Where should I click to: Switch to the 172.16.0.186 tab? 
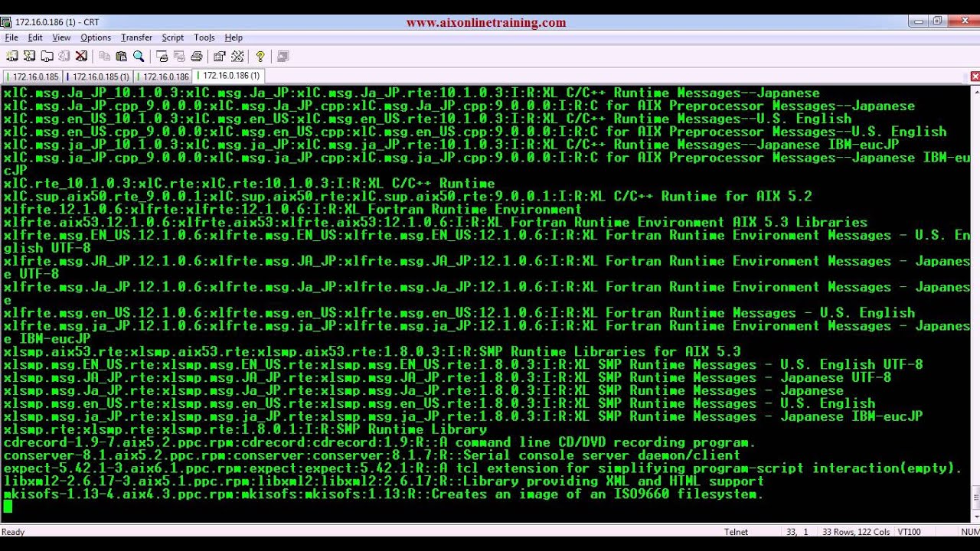(164, 77)
